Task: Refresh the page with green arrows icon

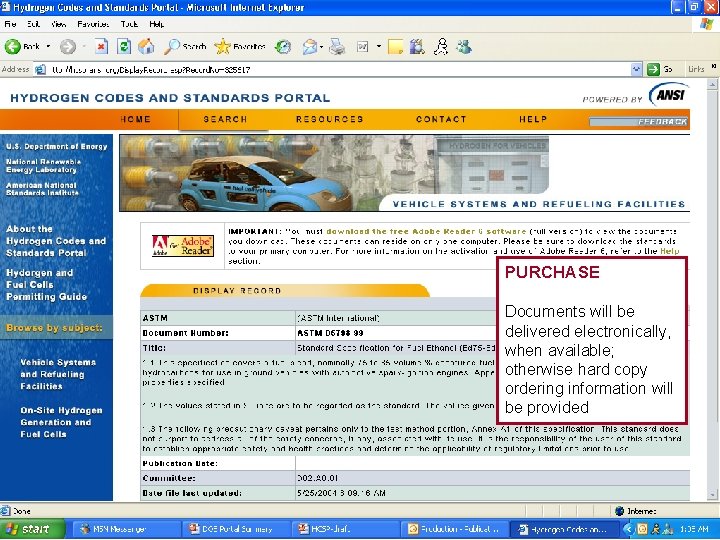Action: tap(124, 46)
